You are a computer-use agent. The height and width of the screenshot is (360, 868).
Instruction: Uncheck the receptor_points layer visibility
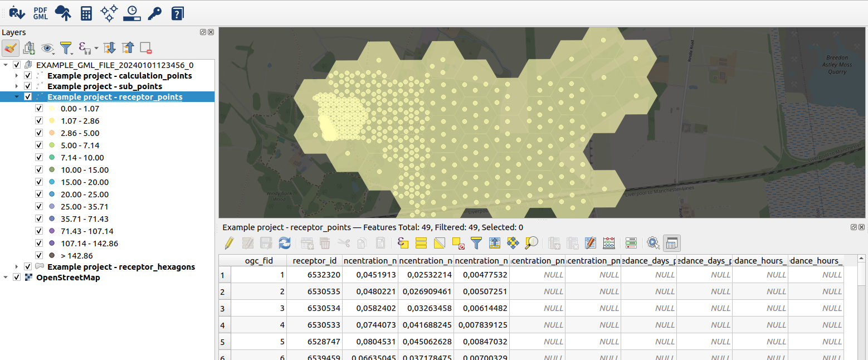click(27, 96)
